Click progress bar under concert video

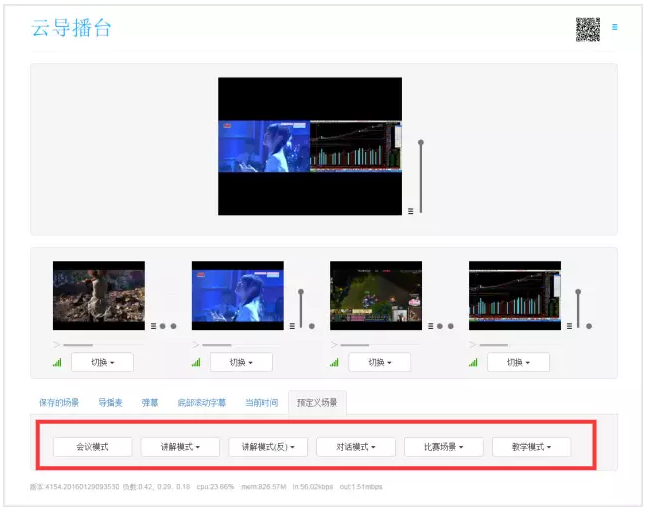(241, 345)
